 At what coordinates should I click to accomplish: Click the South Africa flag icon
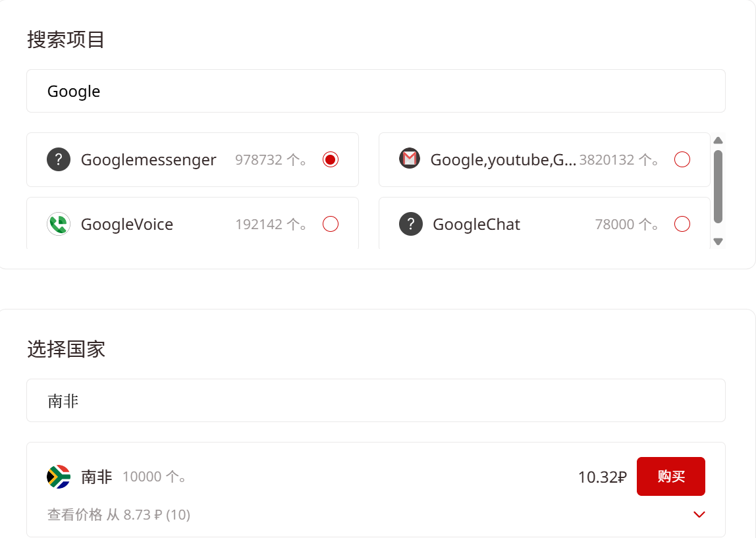59,477
